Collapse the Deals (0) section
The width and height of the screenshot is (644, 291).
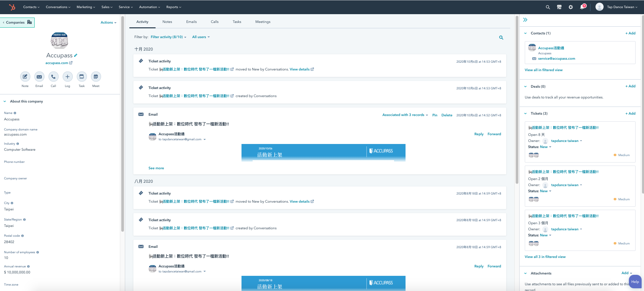click(x=525, y=86)
